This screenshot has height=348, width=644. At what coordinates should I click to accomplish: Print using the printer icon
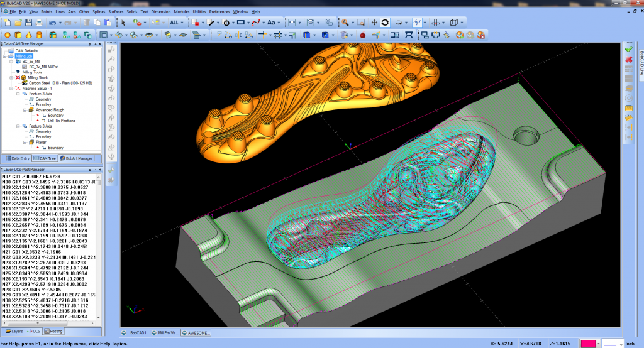click(x=38, y=23)
